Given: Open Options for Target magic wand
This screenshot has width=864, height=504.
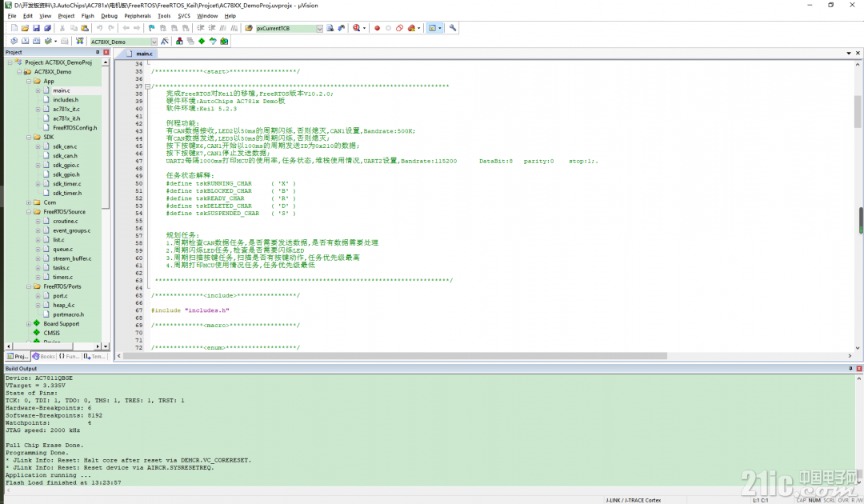Looking at the screenshot, I should (165, 42).
